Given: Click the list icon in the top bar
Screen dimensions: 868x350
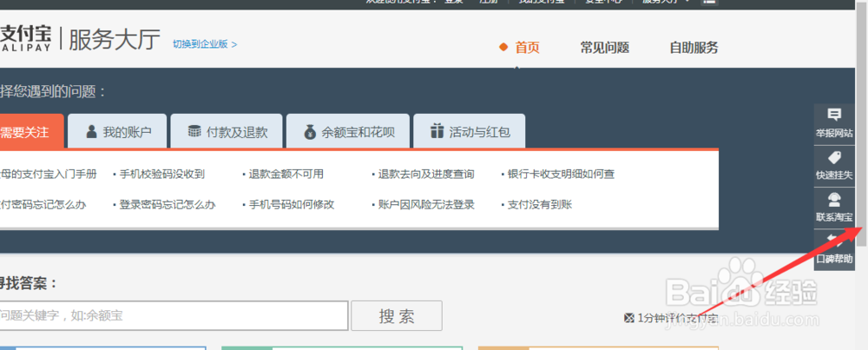Looking at the screenshot, I should point(710,2).
